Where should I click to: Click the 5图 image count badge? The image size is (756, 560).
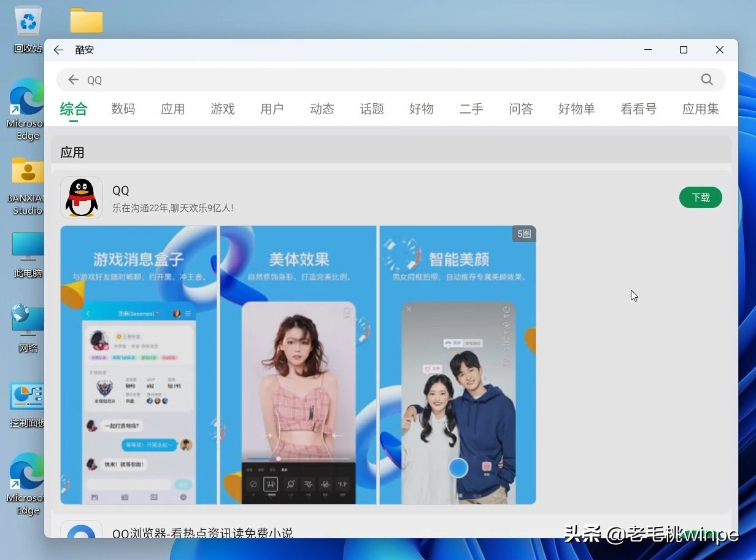524,234
